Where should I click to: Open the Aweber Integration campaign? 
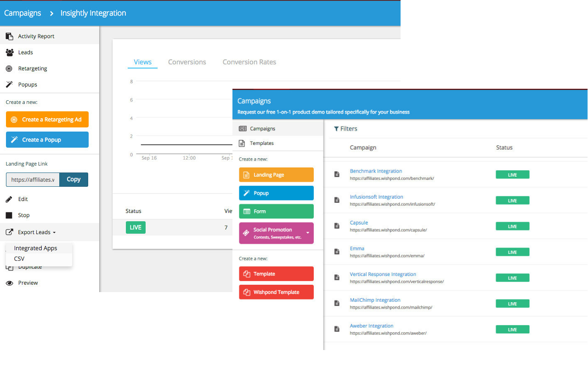coord(371,326)
